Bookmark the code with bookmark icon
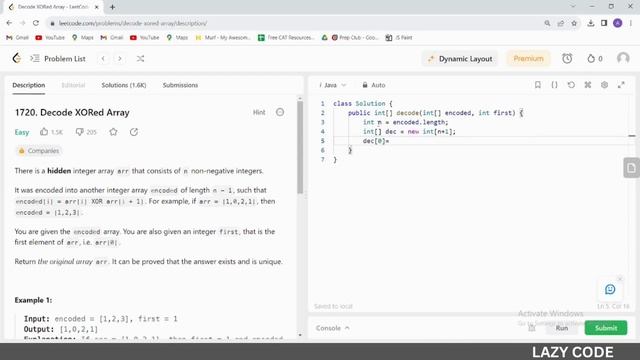 coord(538,85)
